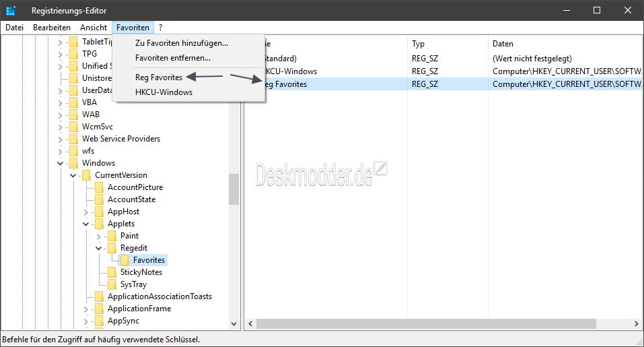Select the Reg Favorites value row
The height and width of the screenshot is (347, 644).
pyautogui.click(x=443, y=84)
